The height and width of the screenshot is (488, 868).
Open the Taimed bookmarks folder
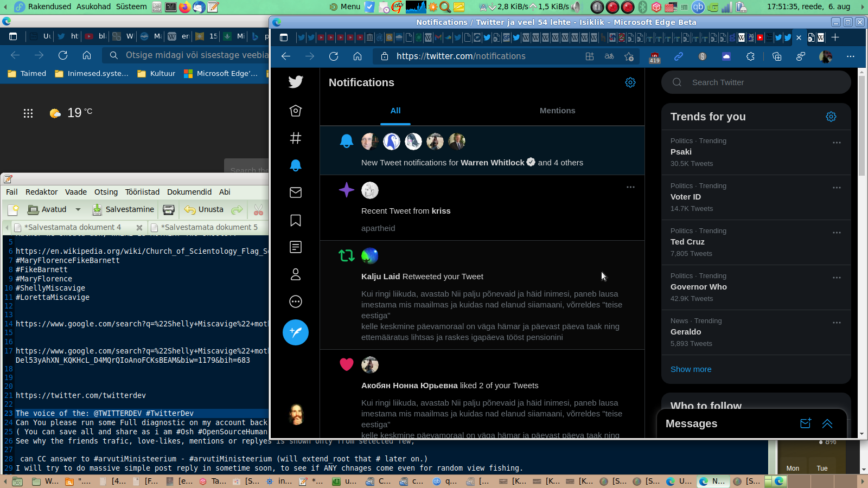(x=27, y=74)
